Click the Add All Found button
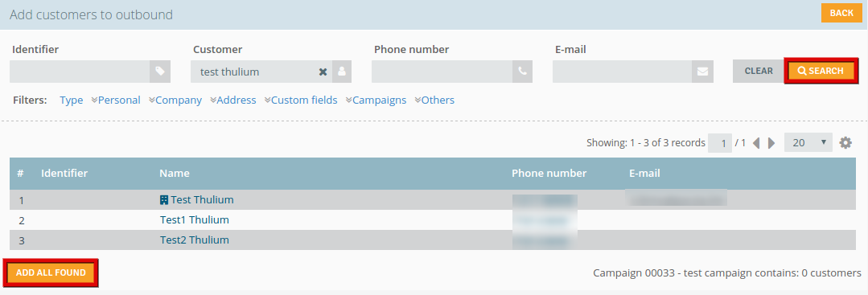 tap(51, 272)
